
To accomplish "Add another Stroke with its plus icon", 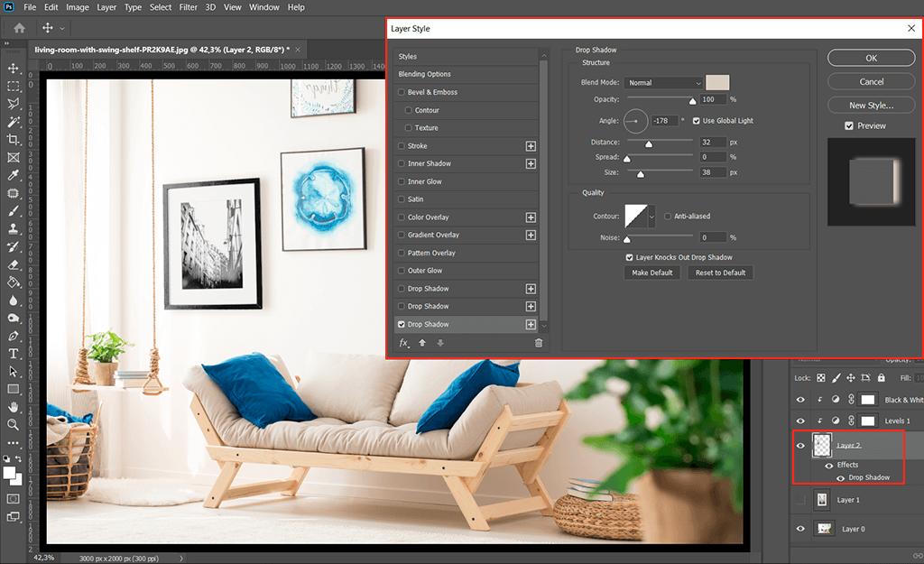I will click(531, 146).
